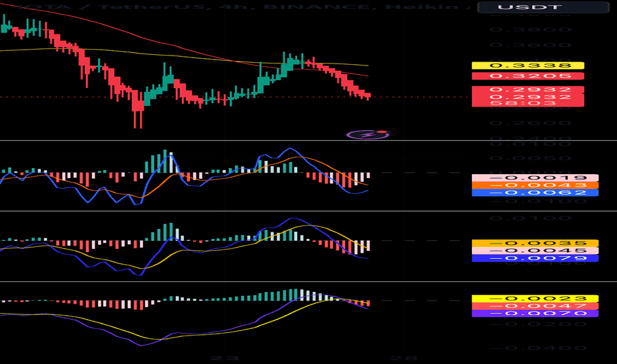Open the USDT currency selector
Screen dimensions: 617x364
[543, 7]
